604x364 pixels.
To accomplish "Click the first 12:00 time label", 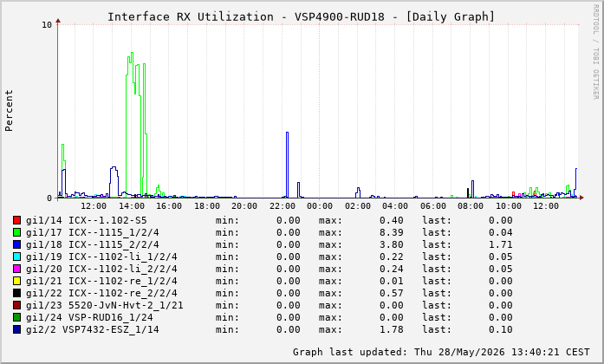I will (94, 206).
